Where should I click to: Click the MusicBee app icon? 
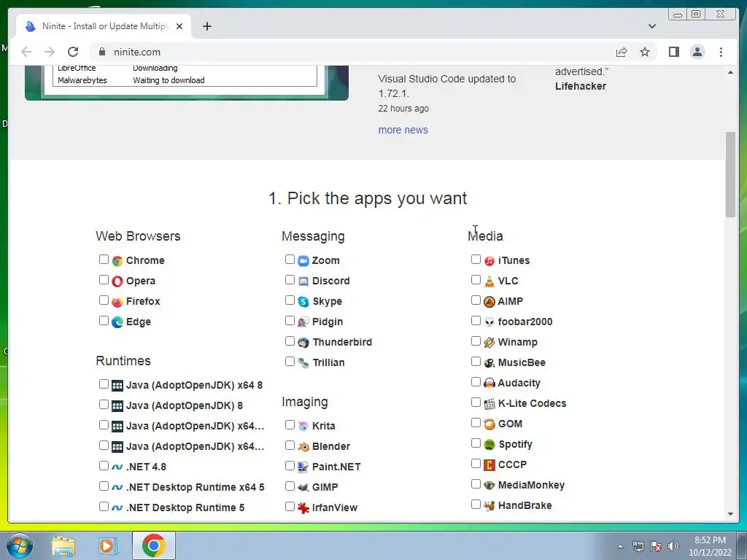[x=489, y=363]
